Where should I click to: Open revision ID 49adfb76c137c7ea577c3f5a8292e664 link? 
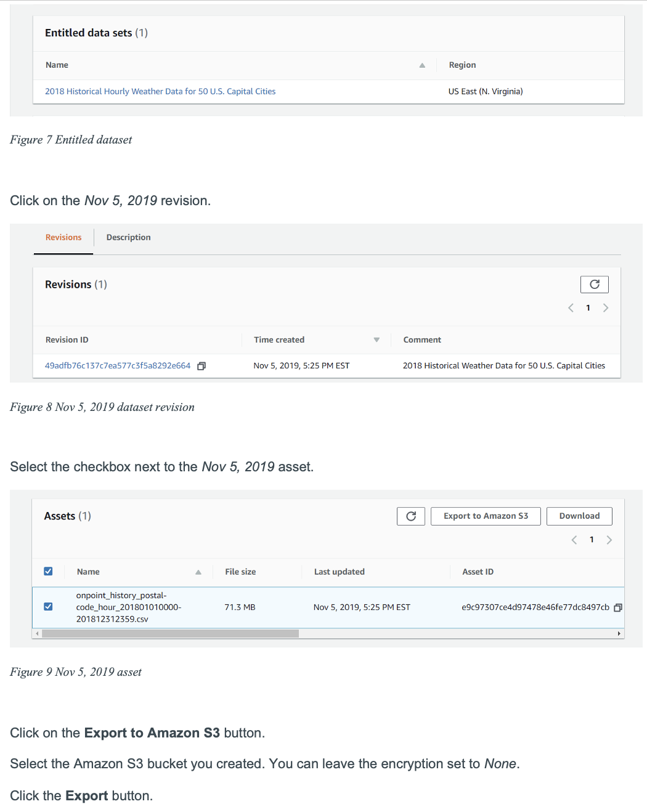[x=118, y=366]
